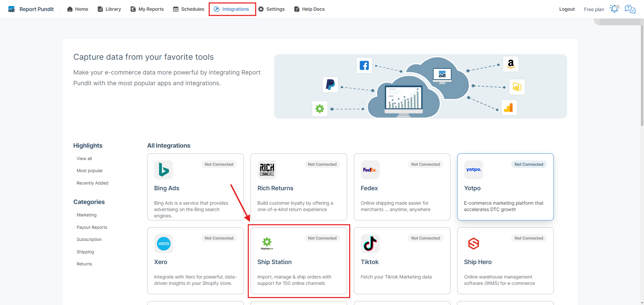The width and height of the screenshot is (644, 305).
Task: Select the Payout Reports category
Action: point(92,227)
